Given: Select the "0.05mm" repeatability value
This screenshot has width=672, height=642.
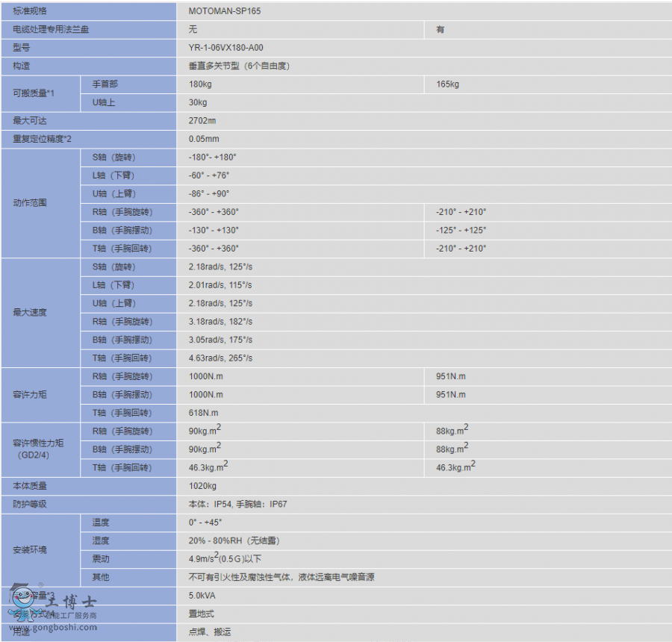Looking at the screenshot, I should click(x=204, y=139).
